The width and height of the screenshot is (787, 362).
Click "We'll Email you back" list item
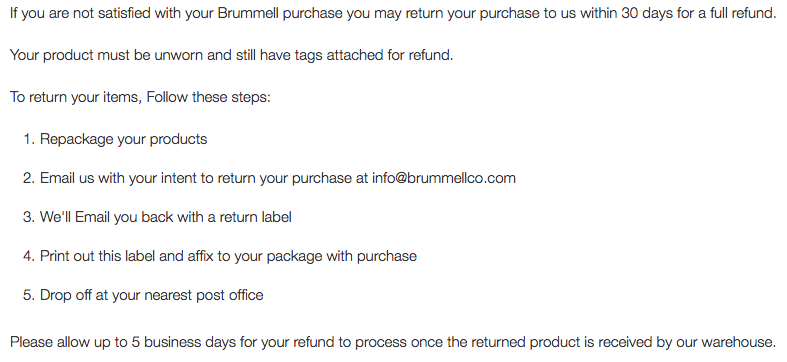click(x=166, y=217)
